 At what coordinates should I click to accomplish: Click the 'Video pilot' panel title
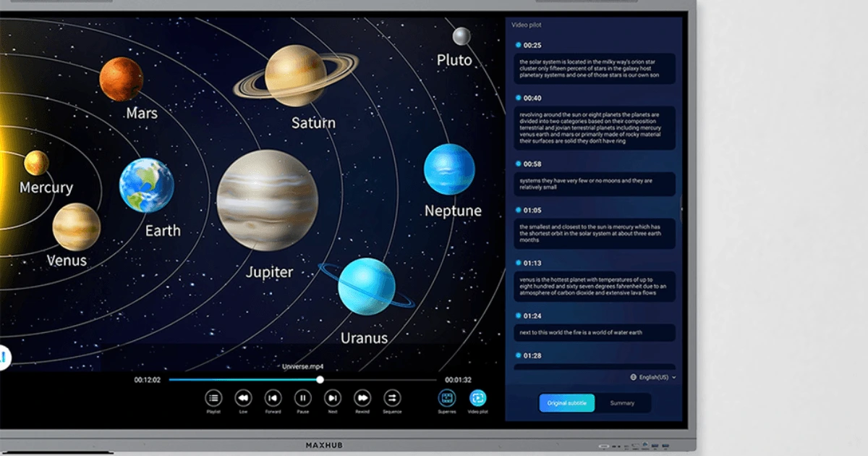[x=527, y=25]
